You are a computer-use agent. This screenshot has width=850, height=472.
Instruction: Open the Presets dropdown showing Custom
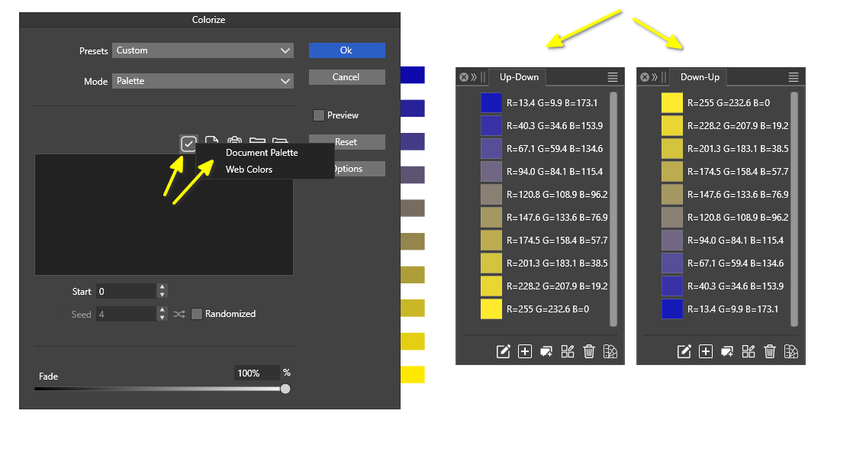(x=201, y=50)
